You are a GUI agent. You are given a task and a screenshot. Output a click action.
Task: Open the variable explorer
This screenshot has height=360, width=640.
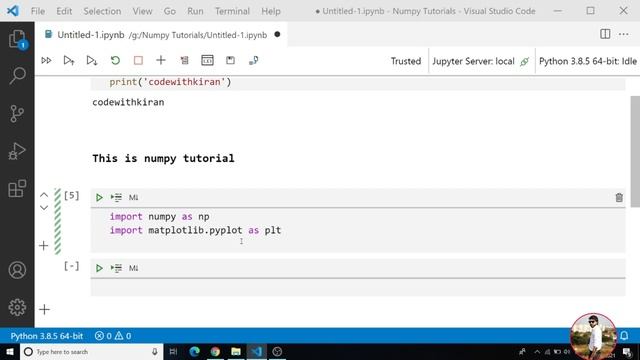(207, 61)
